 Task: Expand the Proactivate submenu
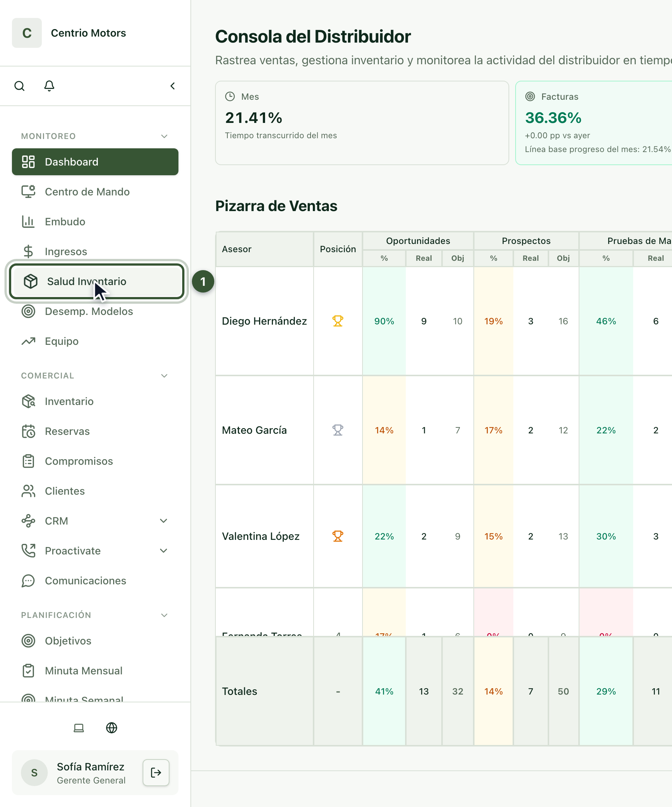tap(163, 551)
